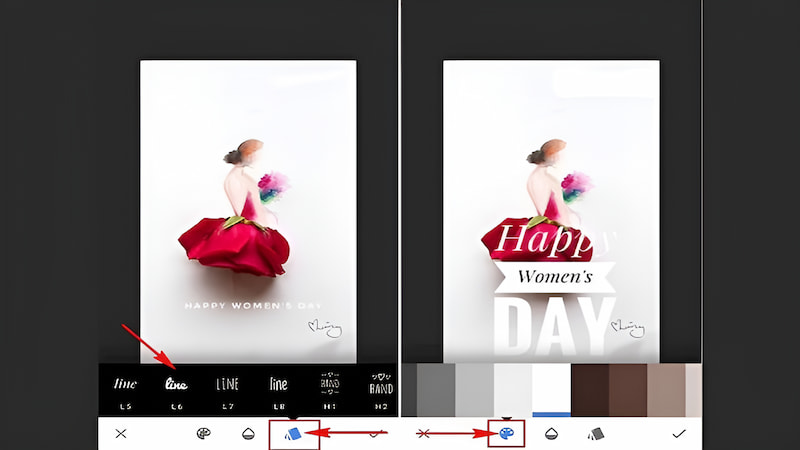The height and width of the screenshot is (450, 800).
Task: Pick the light gray color swatch
Action: 474,390
